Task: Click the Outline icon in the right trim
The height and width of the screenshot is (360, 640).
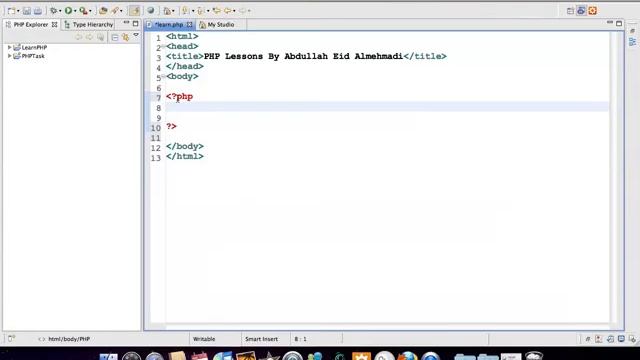Action: tap(633, 42)
